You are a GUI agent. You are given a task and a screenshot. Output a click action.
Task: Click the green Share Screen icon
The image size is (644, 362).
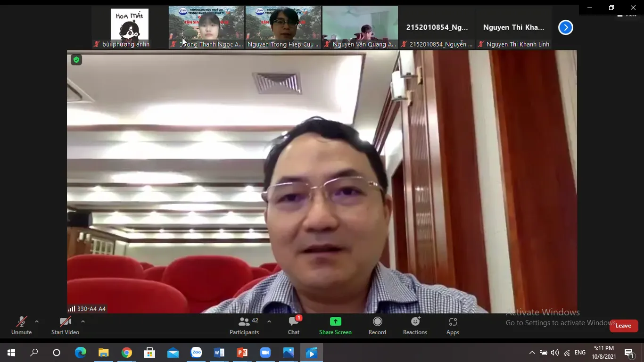click(x=335, y=321)
